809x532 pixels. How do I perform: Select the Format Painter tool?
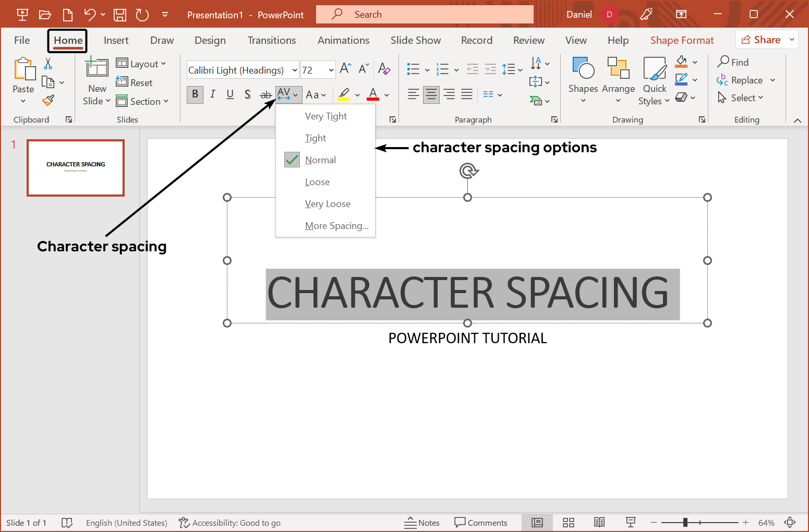tap(48, 100)
